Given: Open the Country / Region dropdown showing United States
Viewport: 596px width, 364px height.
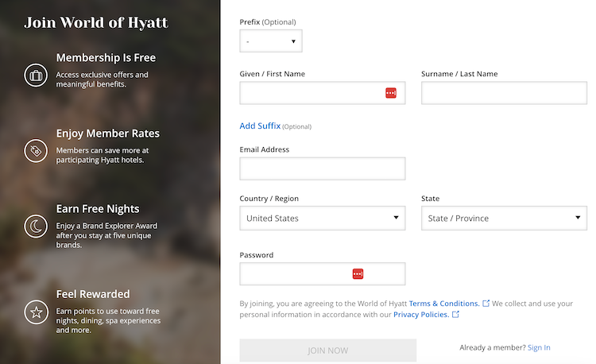Looking at the screenshot, I should [323, 218].
